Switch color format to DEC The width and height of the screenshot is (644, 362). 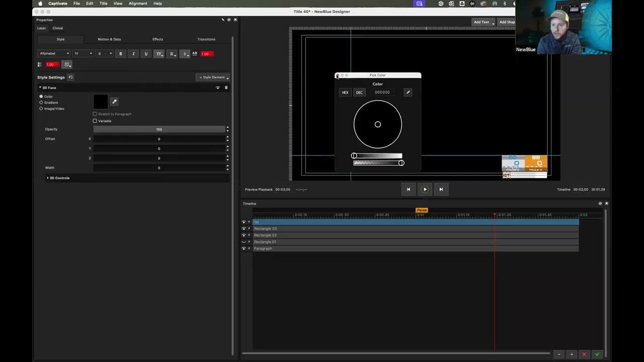click(x=359, y=93)
